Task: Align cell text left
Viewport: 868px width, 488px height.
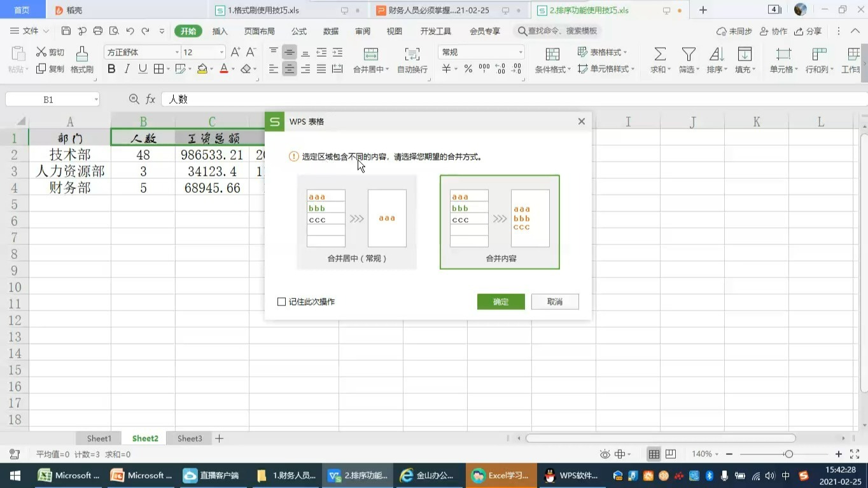Action: pyautogui.click(x=274, y=69)
